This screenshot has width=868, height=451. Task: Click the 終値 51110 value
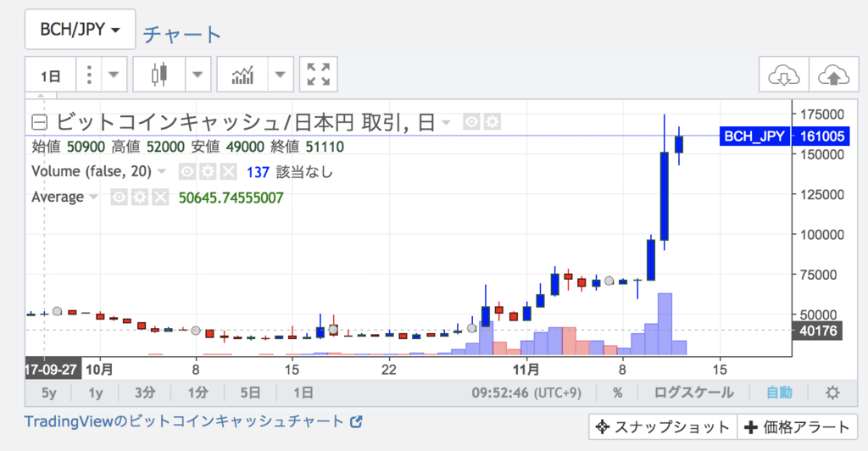(x=325, y=147)
